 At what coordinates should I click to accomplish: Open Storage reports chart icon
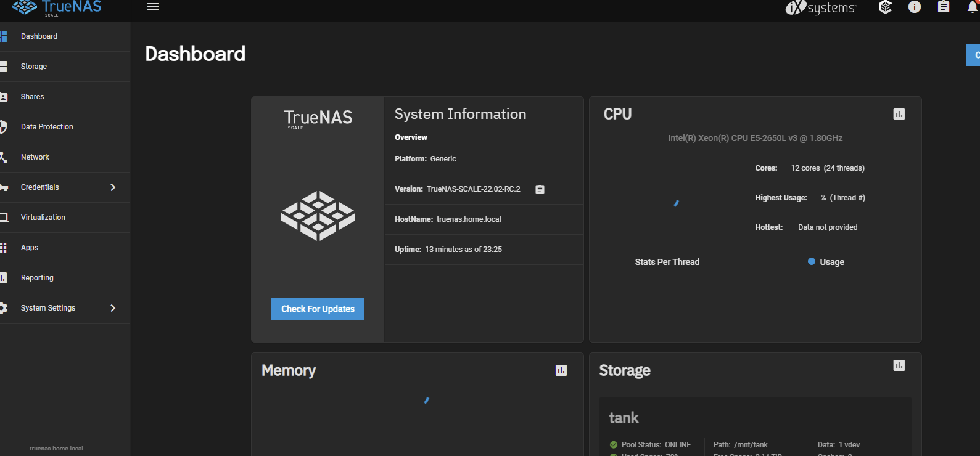click(x=899, y=365)
